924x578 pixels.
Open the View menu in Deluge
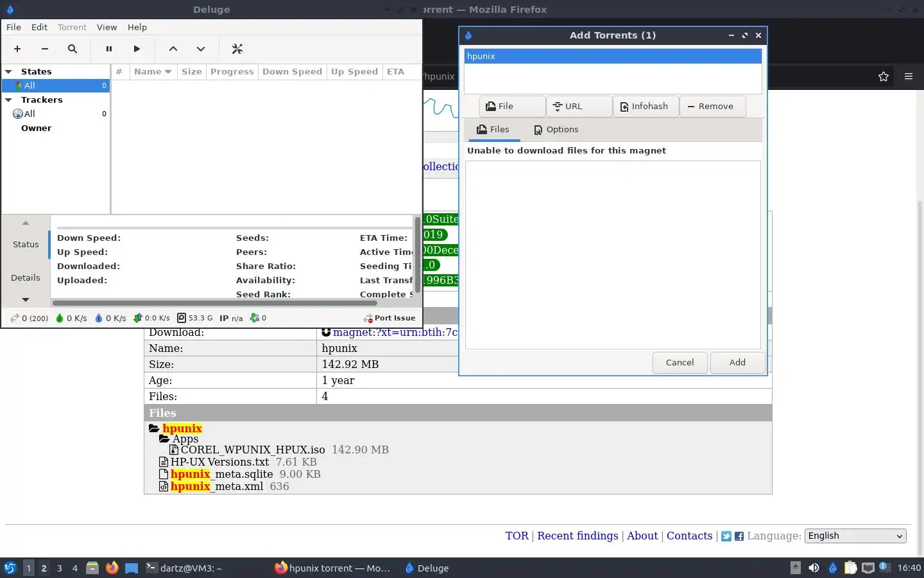107,27
